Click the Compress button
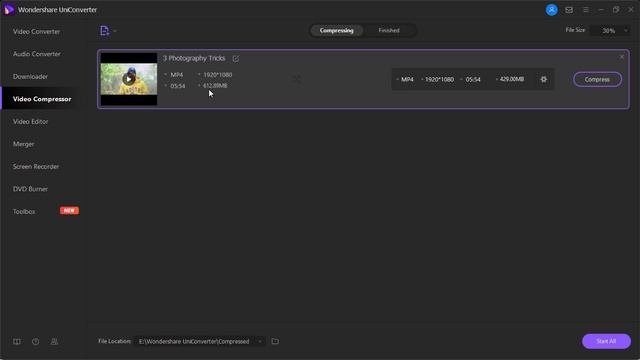 (x=597, y=79)
